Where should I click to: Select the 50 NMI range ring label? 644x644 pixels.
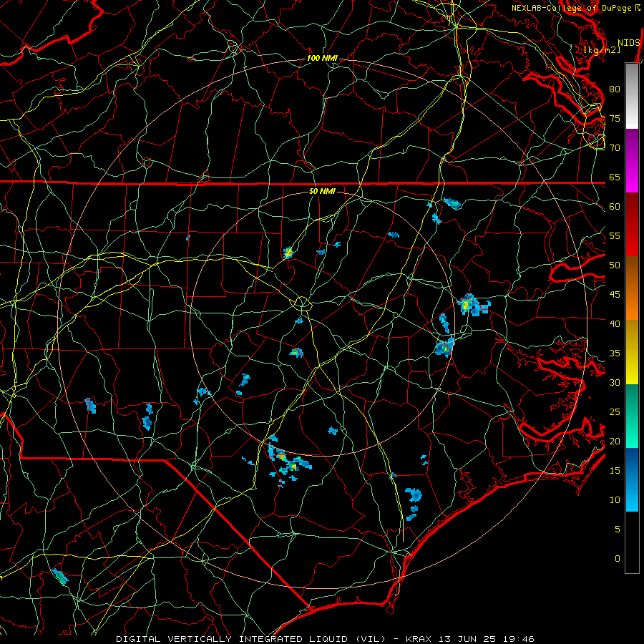tap(322, 191)
